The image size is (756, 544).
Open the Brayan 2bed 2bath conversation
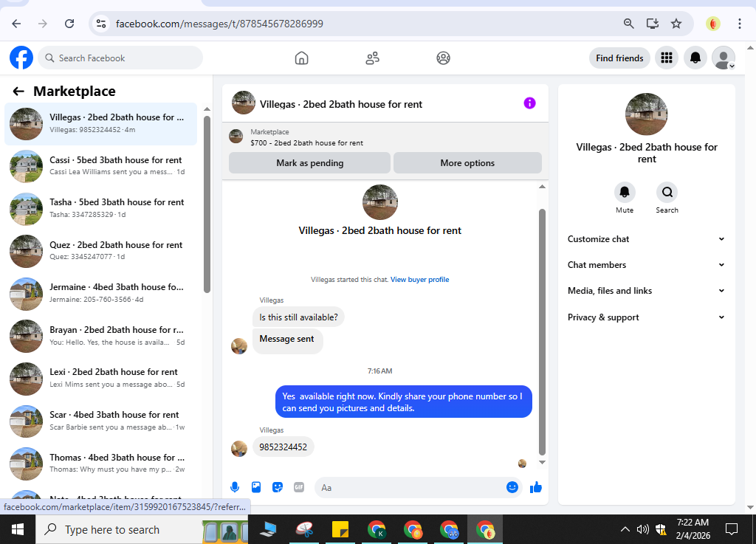(x=100, y=336)
